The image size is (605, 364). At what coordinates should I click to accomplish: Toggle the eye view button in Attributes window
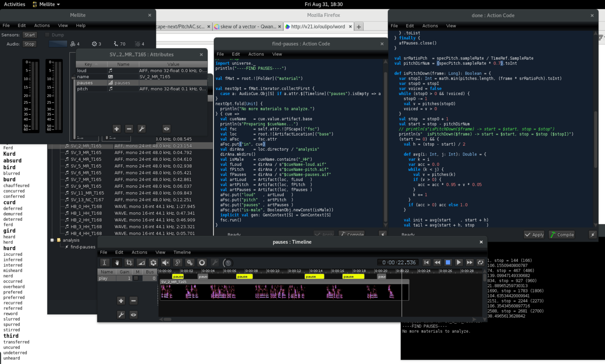pos(166,129)
